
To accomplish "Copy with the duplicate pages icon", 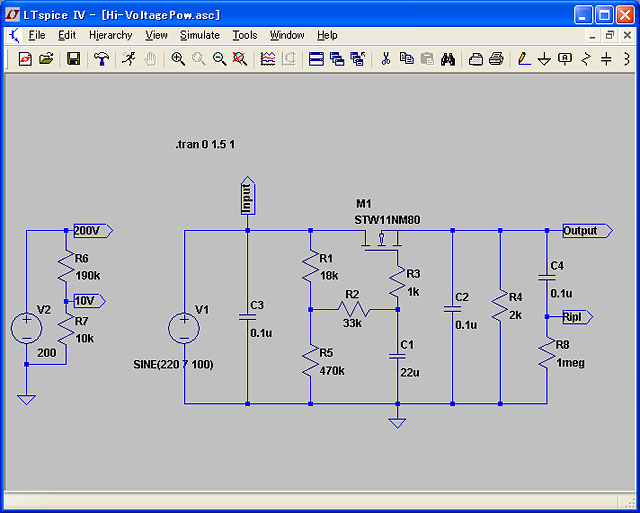I will click(x=406, y=60).
